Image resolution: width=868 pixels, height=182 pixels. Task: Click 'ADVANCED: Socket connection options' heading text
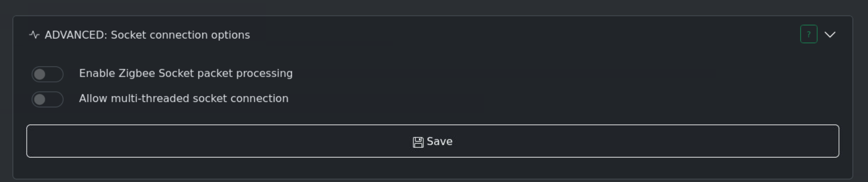tap(147, 35)
